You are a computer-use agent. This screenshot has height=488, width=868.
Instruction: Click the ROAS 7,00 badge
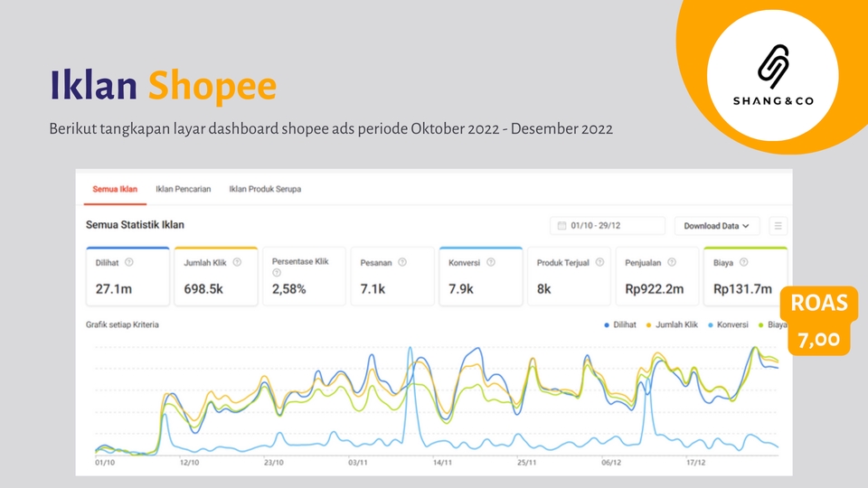[819, 320]
